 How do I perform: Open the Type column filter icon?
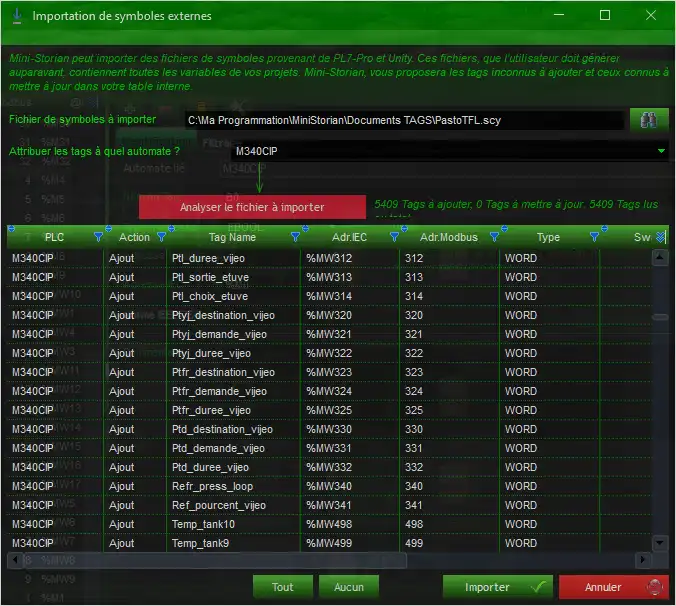click(x=594, y=237)
